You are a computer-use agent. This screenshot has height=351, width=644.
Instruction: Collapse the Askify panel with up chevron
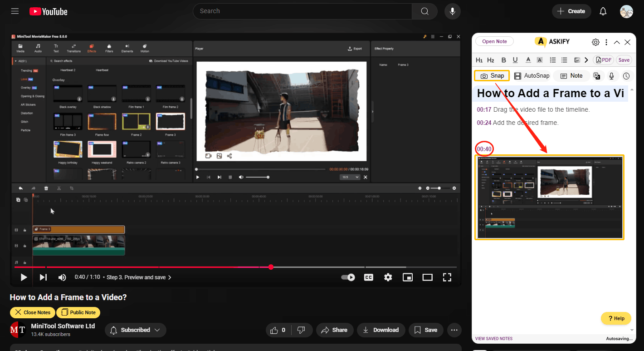pos(617,42)
